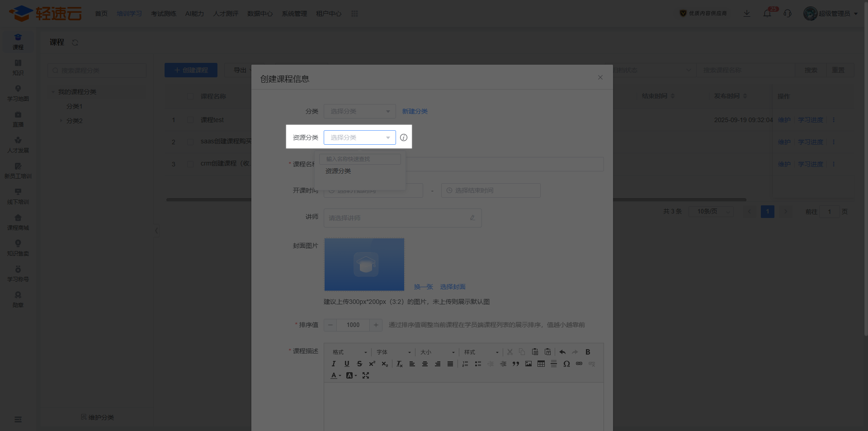Select the saas创建课程 row checkbox

(190, 142)
